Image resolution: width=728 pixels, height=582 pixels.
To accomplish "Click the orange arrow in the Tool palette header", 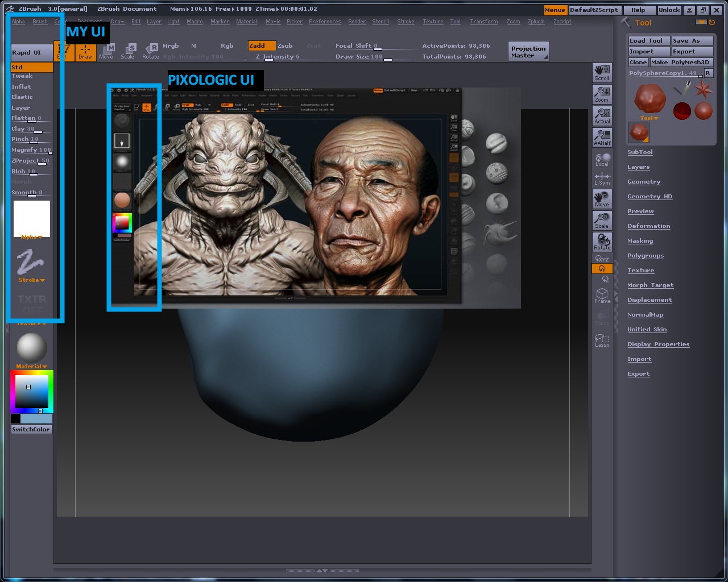I will (x=702, y=22).
